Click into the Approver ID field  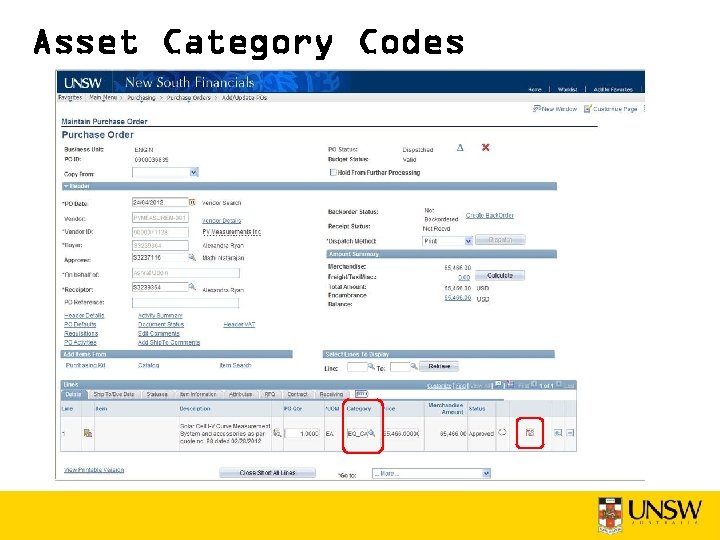click(x=160, y=258)
